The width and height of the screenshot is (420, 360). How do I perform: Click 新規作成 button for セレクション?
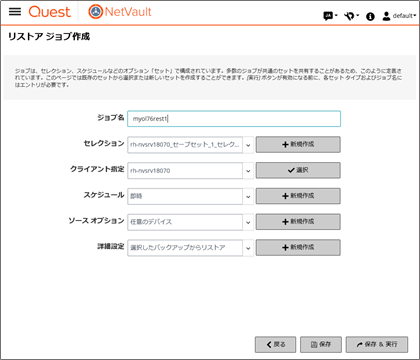point(298,144)
